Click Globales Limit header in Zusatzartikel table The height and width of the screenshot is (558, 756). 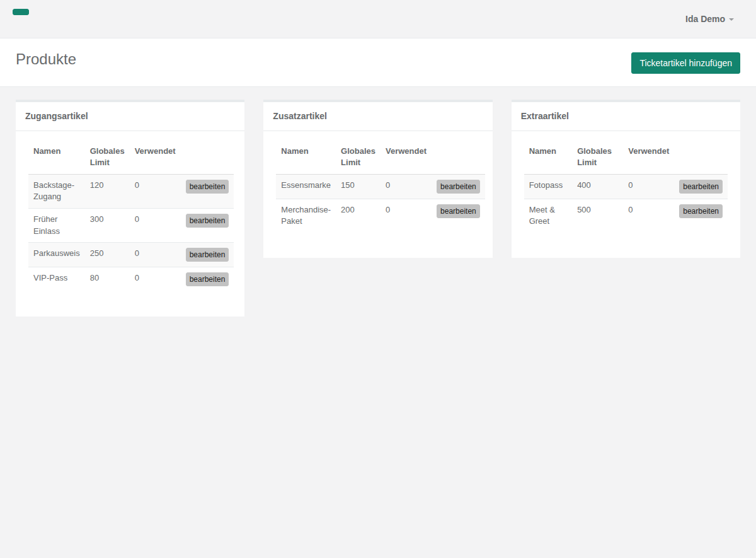358,157
